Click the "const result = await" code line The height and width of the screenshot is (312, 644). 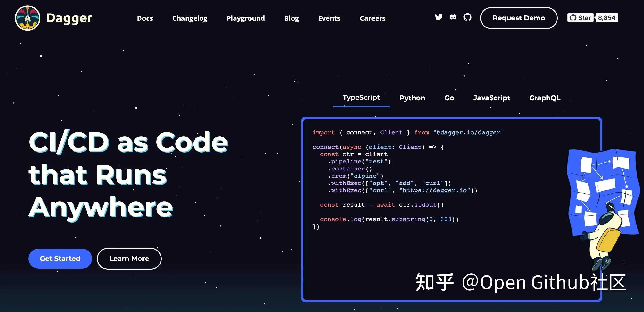pyautogui.click(x=382, y=205)
